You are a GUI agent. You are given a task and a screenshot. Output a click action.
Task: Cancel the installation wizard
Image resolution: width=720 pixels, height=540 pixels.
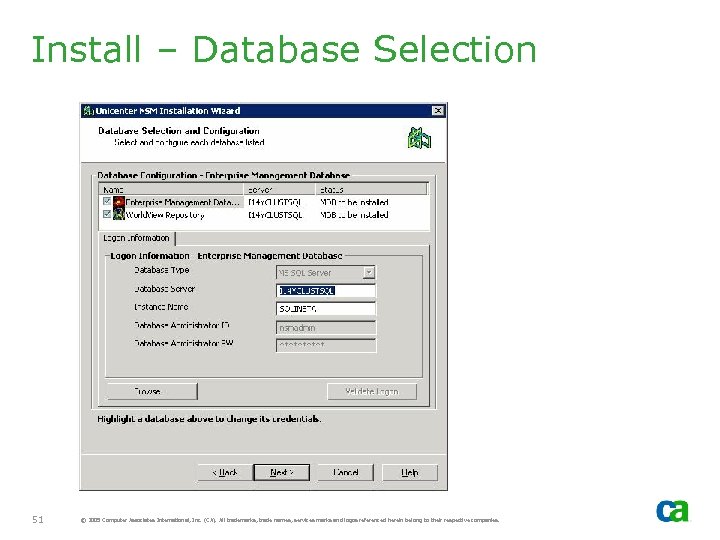coord(346,472)
